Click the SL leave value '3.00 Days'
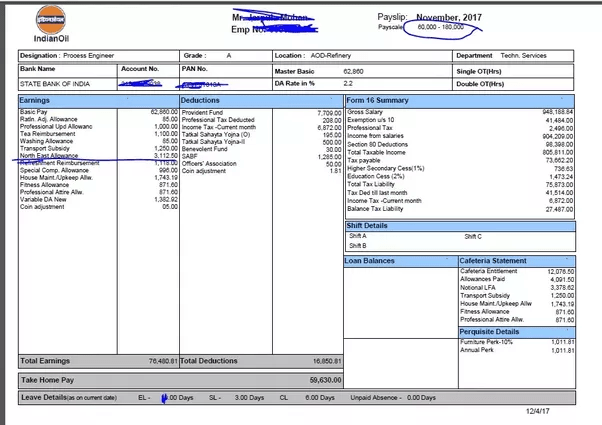This screenshot has width=602, height=425. (x=249, y=398)
